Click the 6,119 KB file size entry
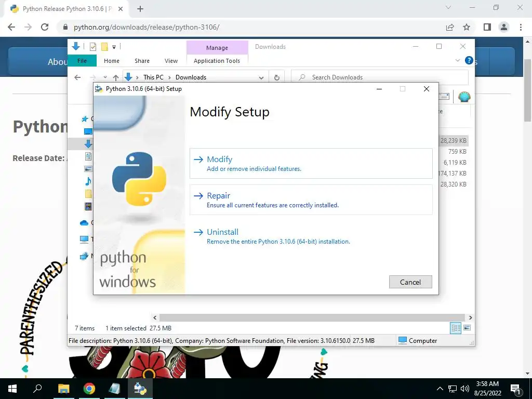Screen dimensions: 532x399 click(x=455, y=163)
